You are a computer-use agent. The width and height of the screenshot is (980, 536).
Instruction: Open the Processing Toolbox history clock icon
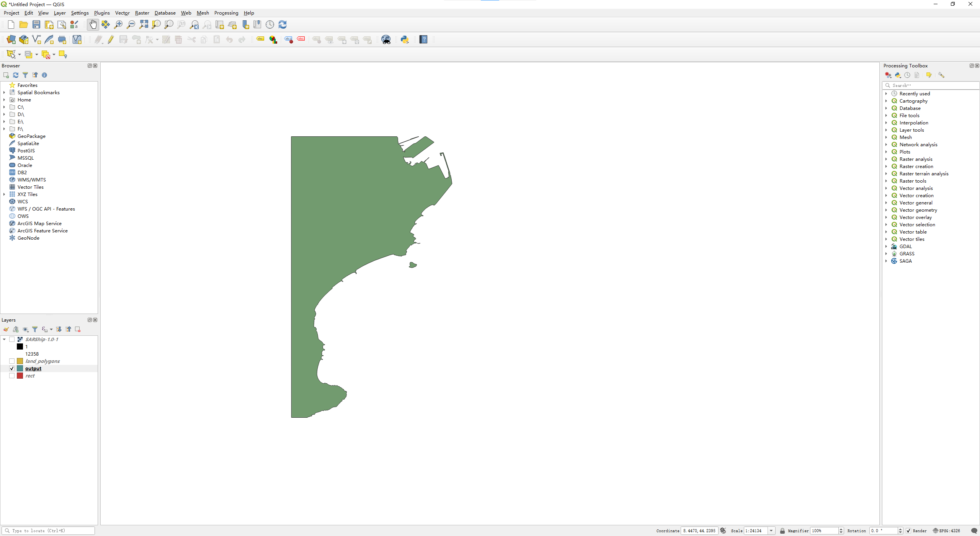click(x=907, y=75)
